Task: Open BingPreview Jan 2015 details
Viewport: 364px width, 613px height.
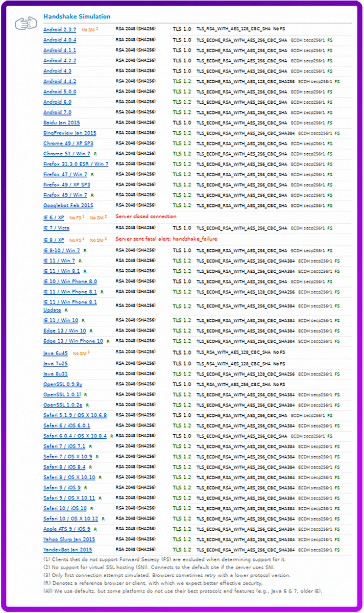Action: coord(69,133)
